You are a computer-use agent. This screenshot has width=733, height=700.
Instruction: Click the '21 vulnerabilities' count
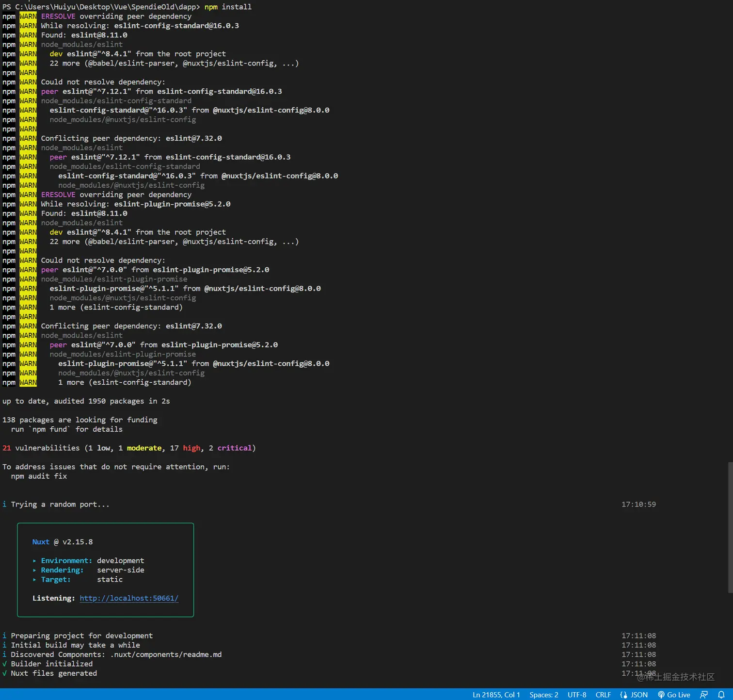click(x=41, y=448)
